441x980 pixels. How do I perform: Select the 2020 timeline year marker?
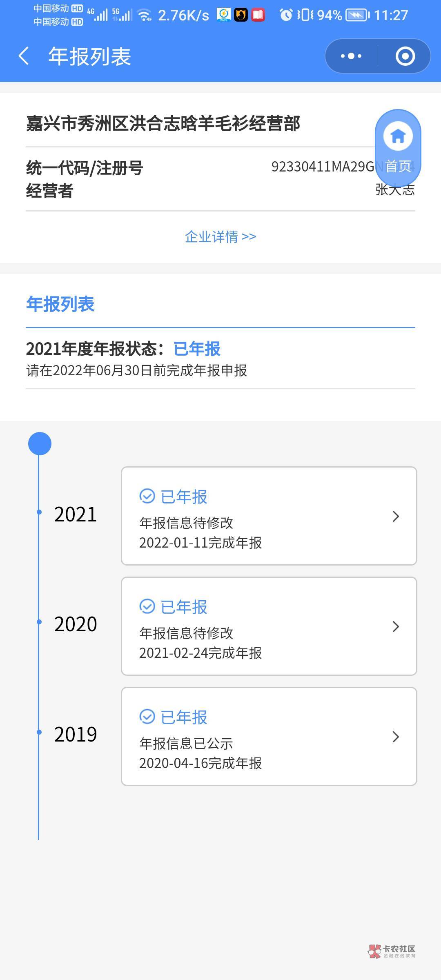(x=76, y=624)
